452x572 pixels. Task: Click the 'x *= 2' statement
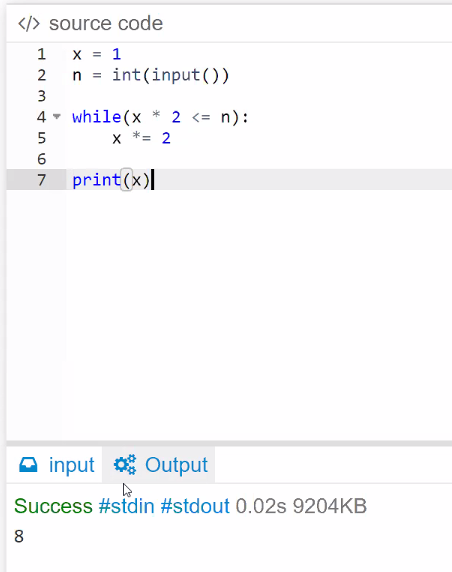pyautogui.click(x=142, y=139)
